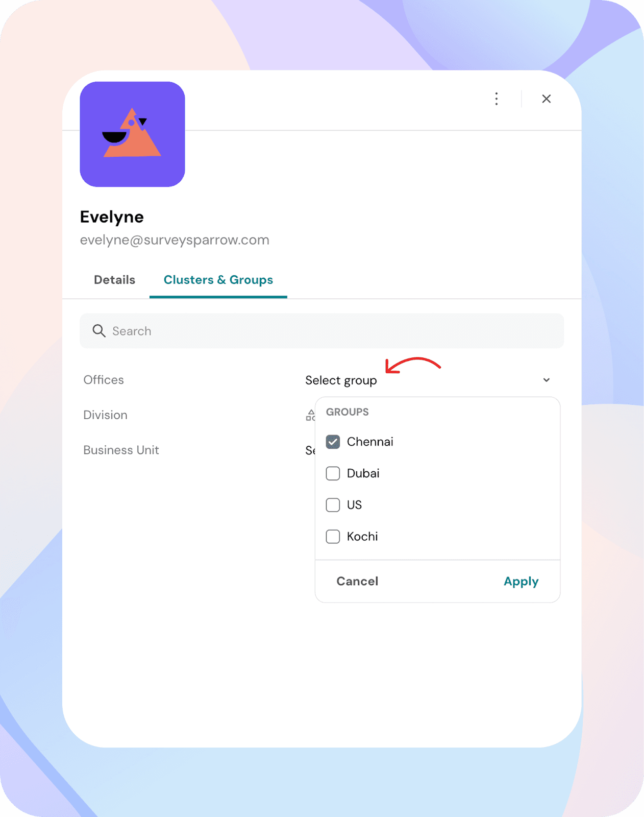The height and width of the screenshot is (817, 644).
Task: Check the Kochi group checkbox
Action: click(x=333, y=537)
